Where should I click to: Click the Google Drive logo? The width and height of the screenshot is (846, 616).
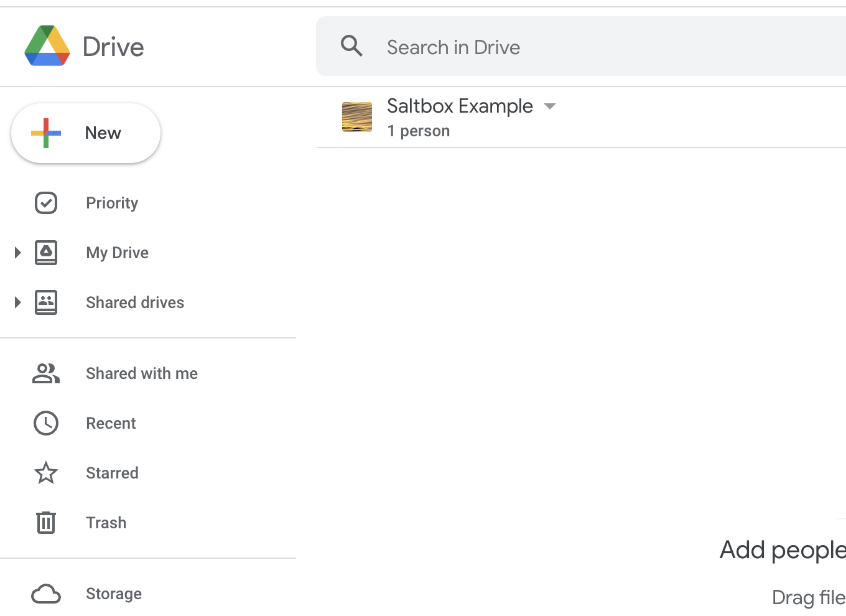click(47, 46)
